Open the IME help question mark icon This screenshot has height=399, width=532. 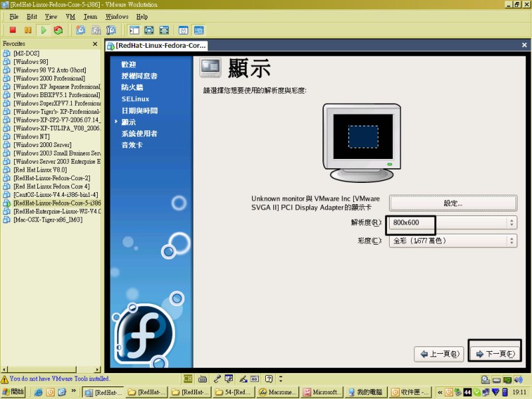pos(269,378)
